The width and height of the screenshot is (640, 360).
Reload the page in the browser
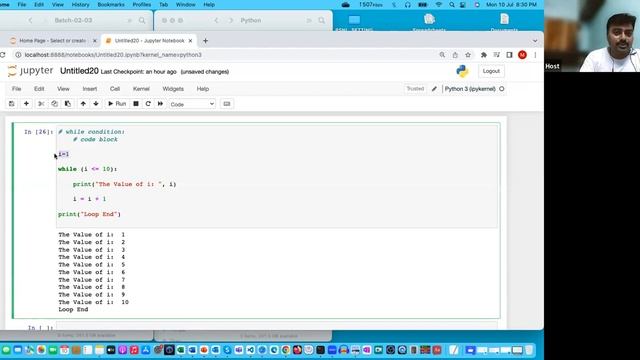3,55
